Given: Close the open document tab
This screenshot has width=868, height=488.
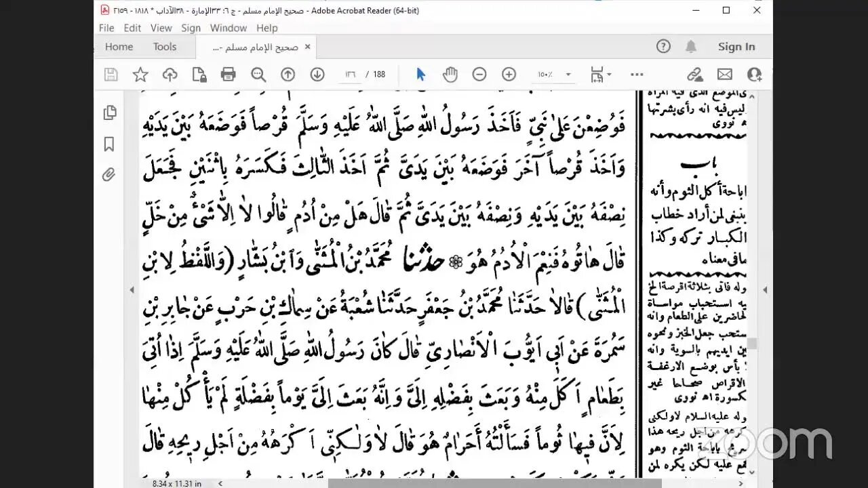Looking at the screenshot, I should click(307, 47).
